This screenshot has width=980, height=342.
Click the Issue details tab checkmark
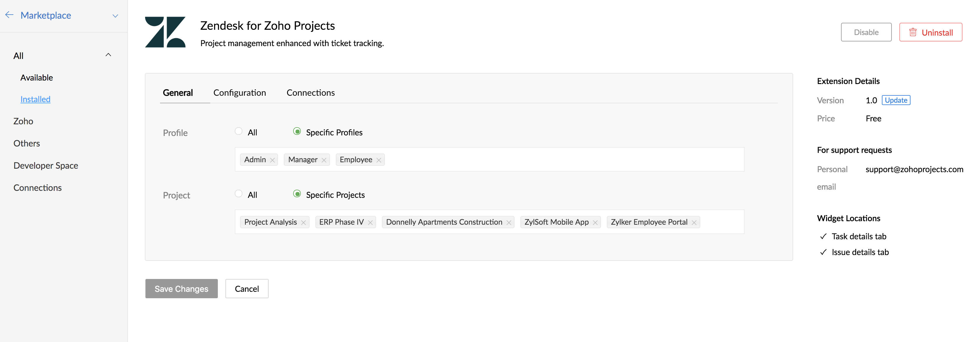point(823,252)
